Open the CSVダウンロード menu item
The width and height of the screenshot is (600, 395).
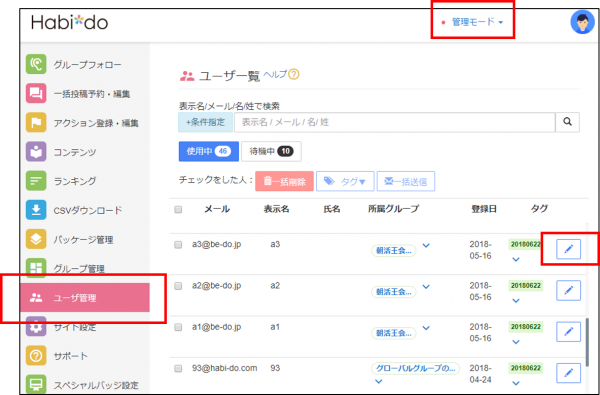[88, 210]
